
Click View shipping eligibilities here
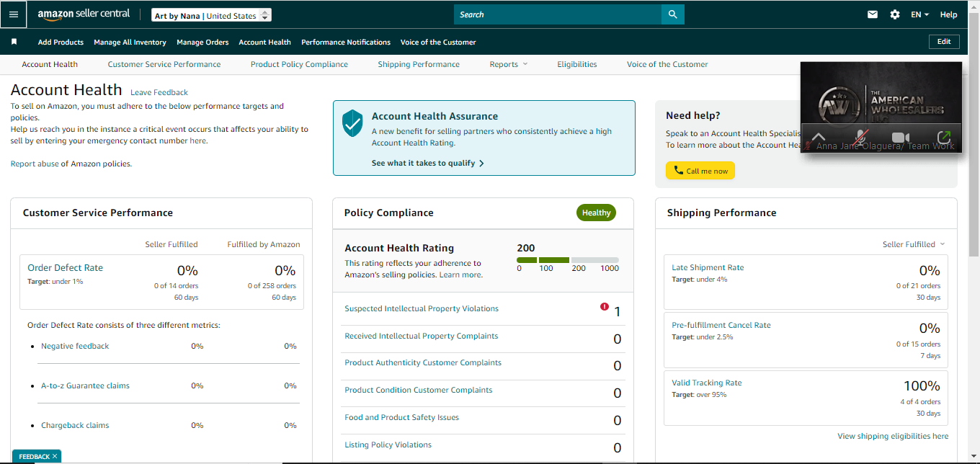(893, 436)
